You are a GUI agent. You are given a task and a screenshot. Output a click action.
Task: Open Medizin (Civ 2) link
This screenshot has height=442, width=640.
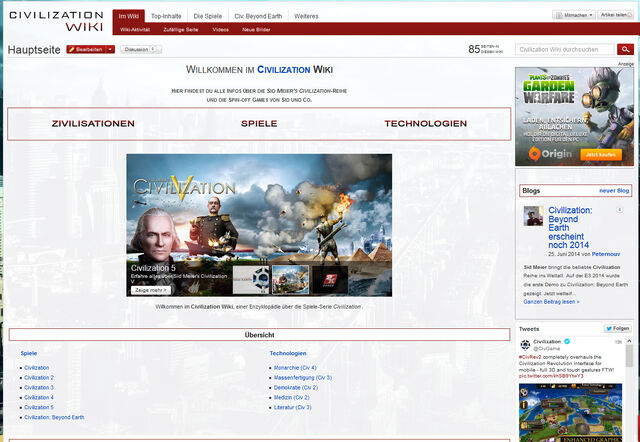291,397
